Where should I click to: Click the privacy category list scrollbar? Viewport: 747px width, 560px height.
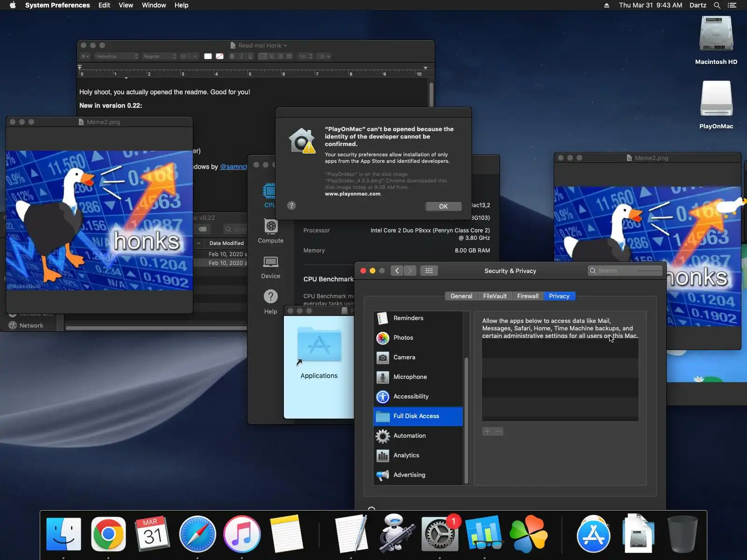pos(466,420)
